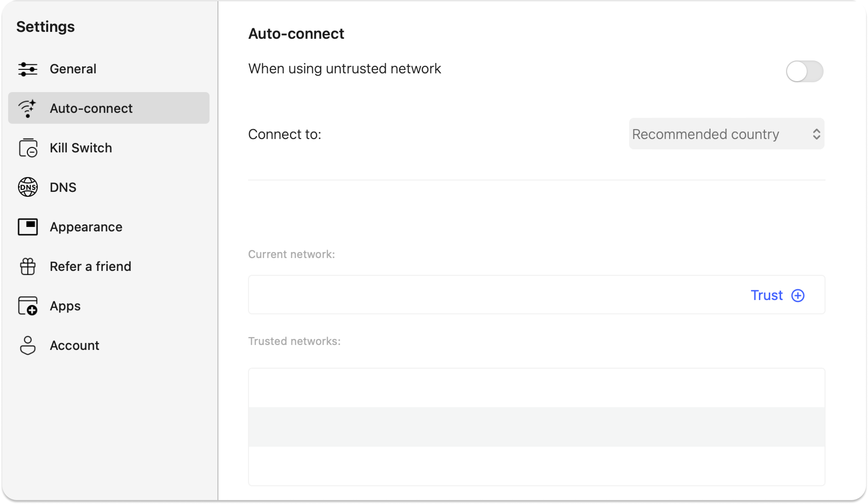The height and width of the screenshot is (504, 868).
Task: Switch to the DNS settings label
Action: tap(63, 187)
